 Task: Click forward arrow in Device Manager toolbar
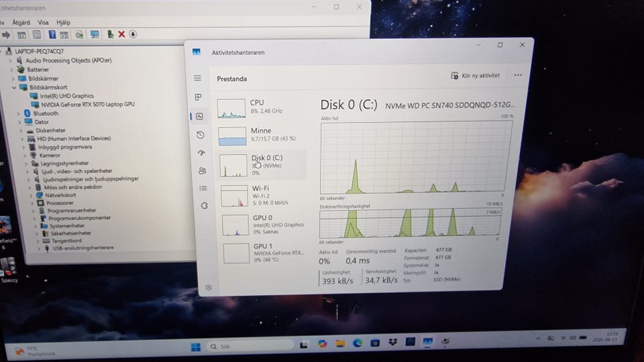[x=6, y=35]
